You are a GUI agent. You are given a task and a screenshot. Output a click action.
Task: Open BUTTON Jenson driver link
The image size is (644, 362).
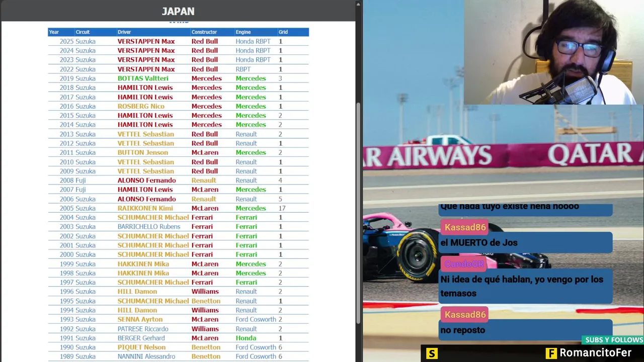click(x=143, y=152)
